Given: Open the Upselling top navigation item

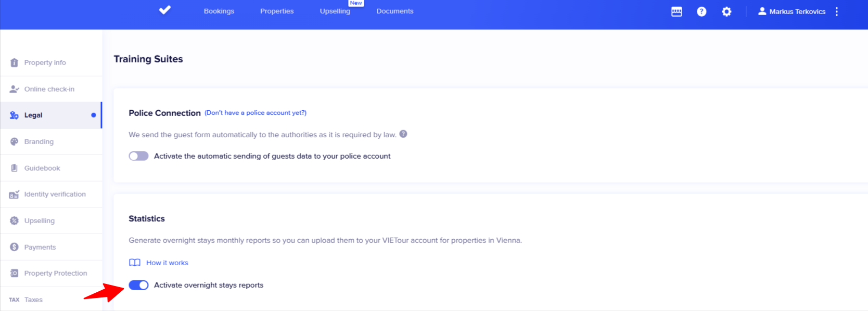Looking at the screenshot, I should (335, 11).
